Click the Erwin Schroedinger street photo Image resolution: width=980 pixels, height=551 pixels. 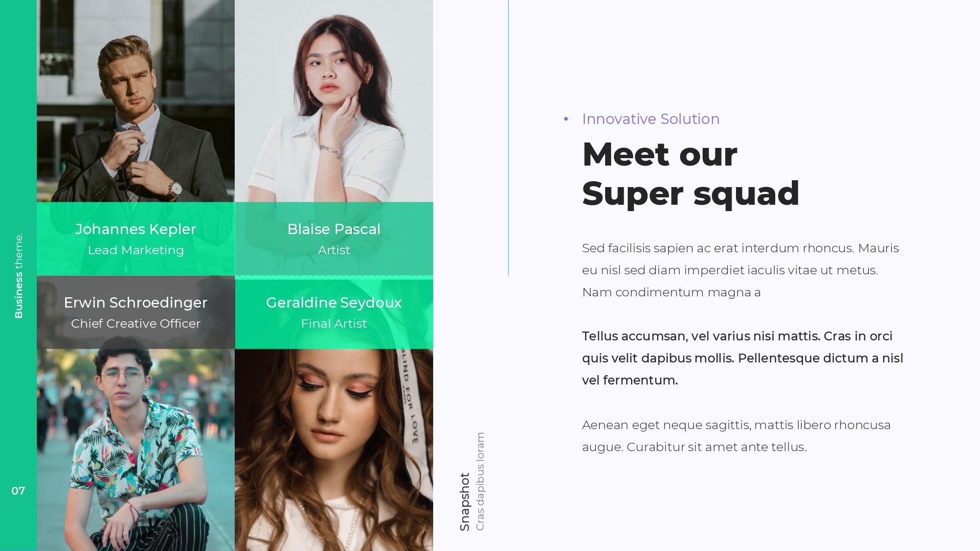pyautogui.click(x=136, y=450)
